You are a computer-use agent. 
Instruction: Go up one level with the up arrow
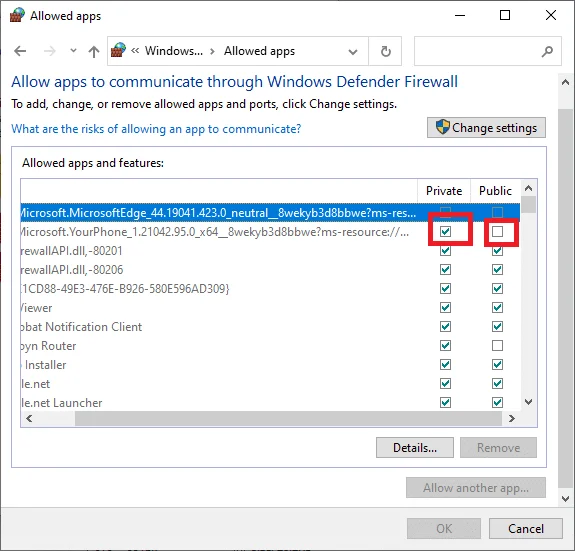(x=94, y=51)
